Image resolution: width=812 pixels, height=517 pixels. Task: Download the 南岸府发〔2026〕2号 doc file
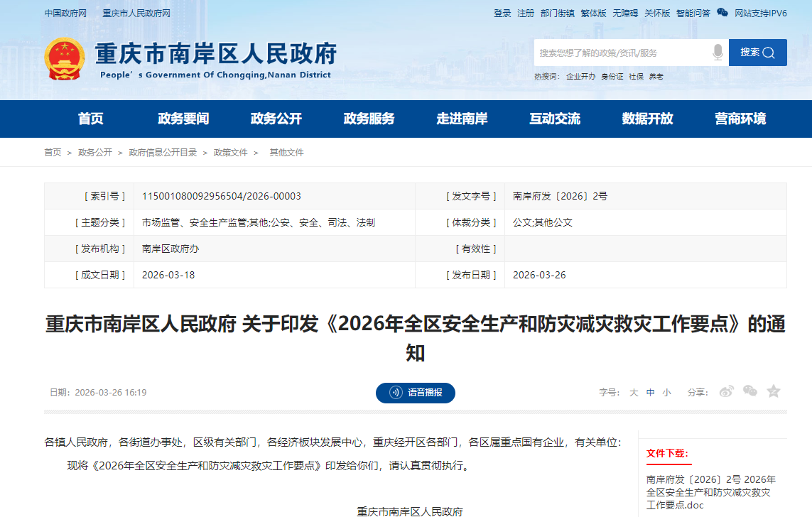pyautogui.click(x=710, y=492)
